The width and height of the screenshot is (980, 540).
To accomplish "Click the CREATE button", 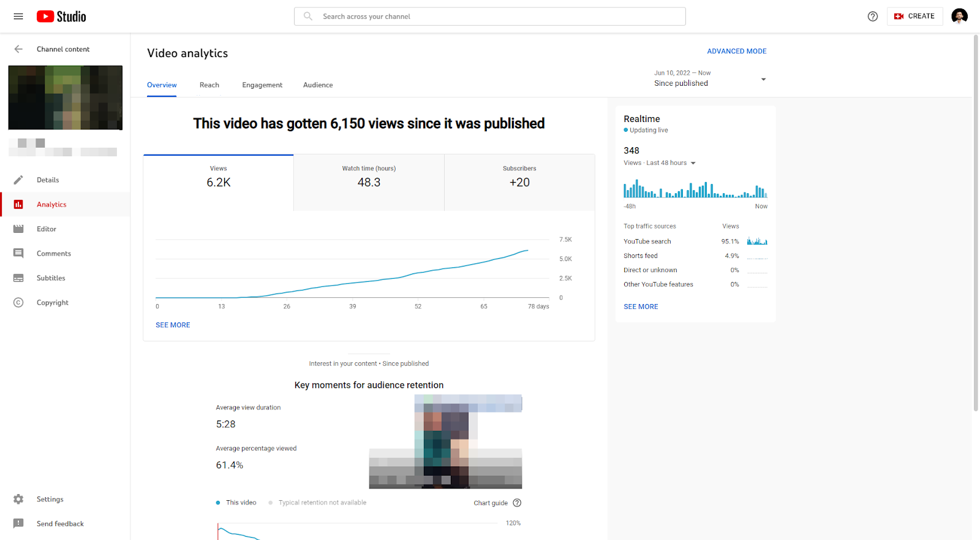I will click(914, 17).
